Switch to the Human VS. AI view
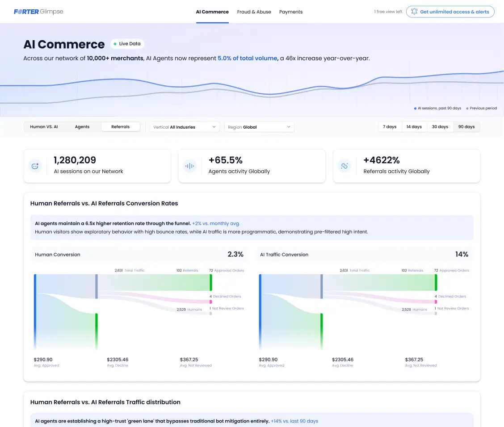This screenshot has width=504, height=427. pos(43,126)
